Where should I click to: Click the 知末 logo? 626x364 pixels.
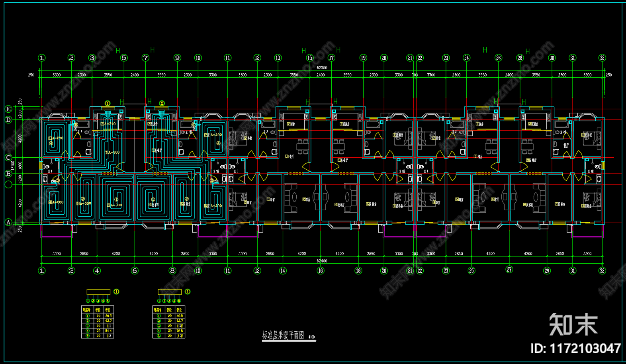click(573, 325)
